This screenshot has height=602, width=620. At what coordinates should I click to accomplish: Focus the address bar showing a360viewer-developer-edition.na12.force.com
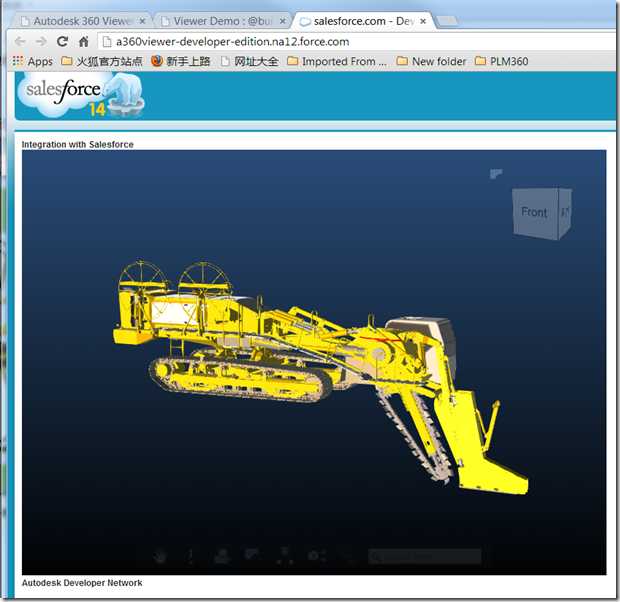coord(358,42)
